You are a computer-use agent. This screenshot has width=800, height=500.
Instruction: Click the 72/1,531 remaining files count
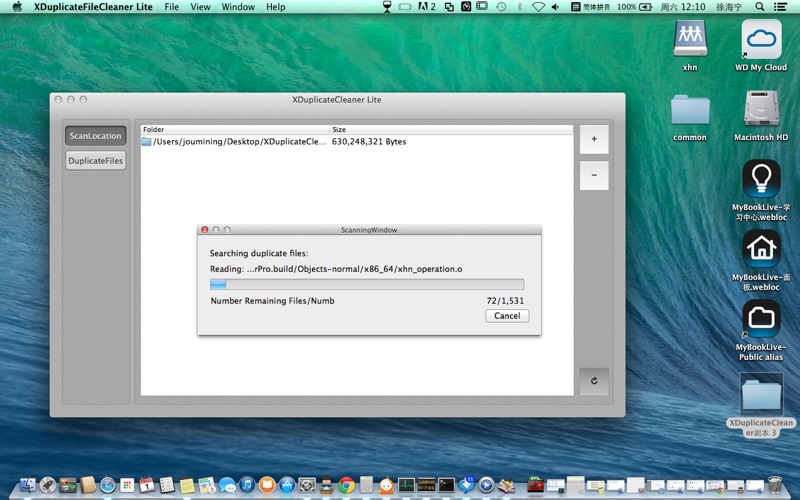tap(505, 301)
